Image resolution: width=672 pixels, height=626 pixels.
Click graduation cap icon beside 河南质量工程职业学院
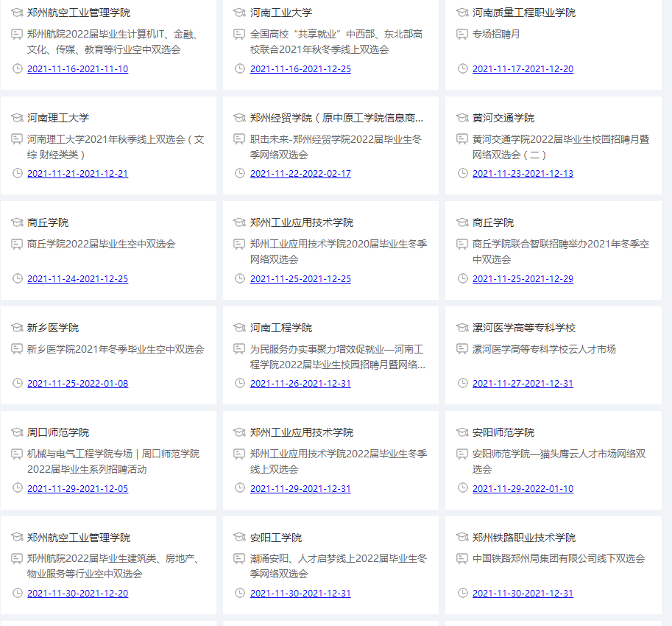click(462, 13)
